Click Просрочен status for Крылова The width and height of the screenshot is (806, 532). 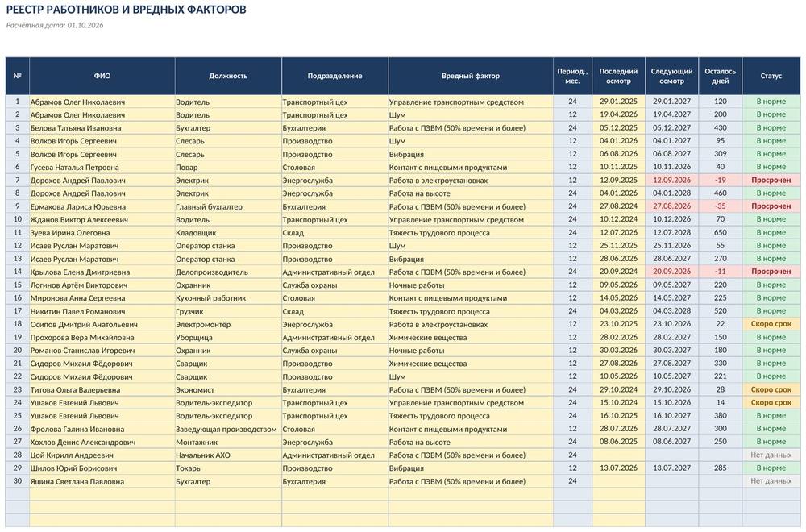[771, 272]
